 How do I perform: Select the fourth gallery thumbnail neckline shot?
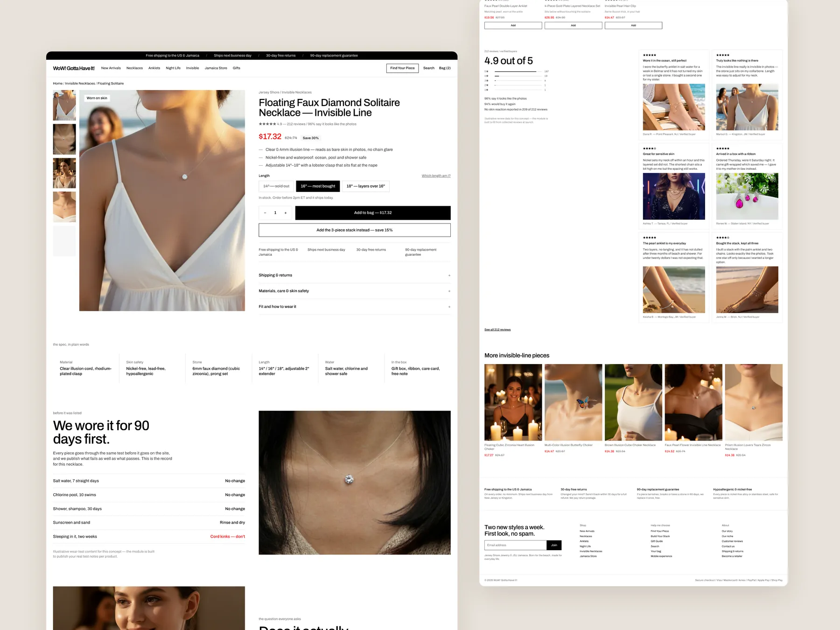click(64, 207)
